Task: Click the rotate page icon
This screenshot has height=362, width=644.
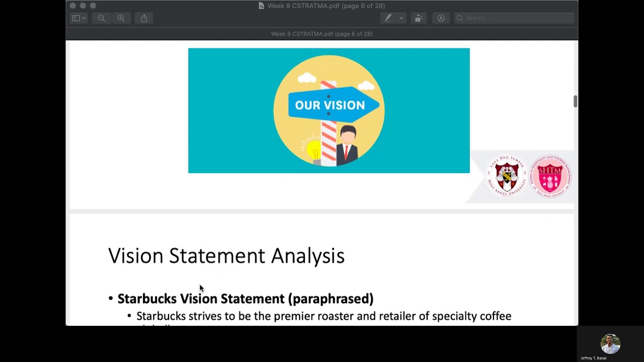Action: pyautogui.click(x=418, y=18)
